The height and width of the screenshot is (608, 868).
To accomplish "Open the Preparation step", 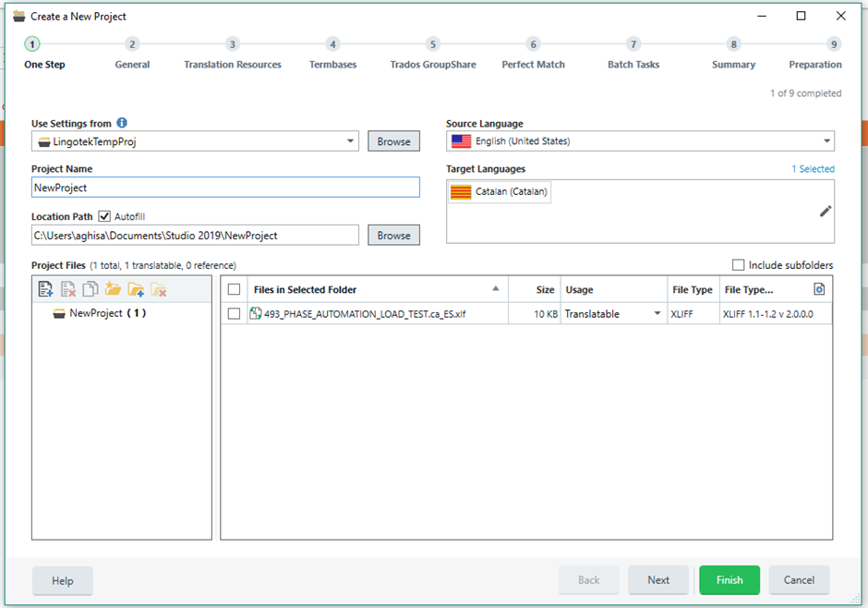I will tap(815, 54).
